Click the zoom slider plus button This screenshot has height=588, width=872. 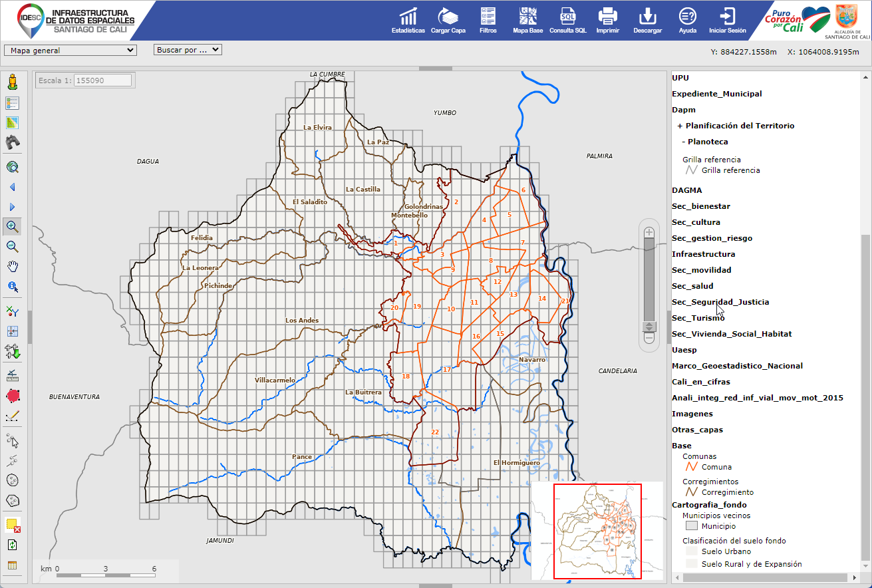pos(650,231)
